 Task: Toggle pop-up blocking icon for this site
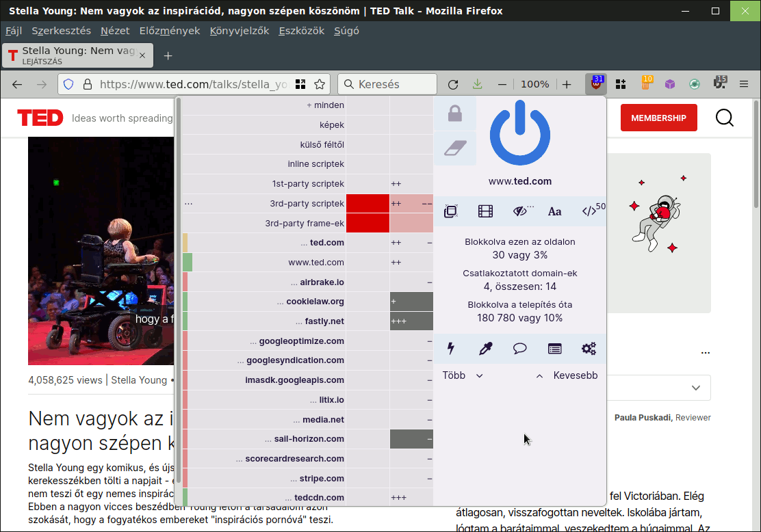pos(451,211)
